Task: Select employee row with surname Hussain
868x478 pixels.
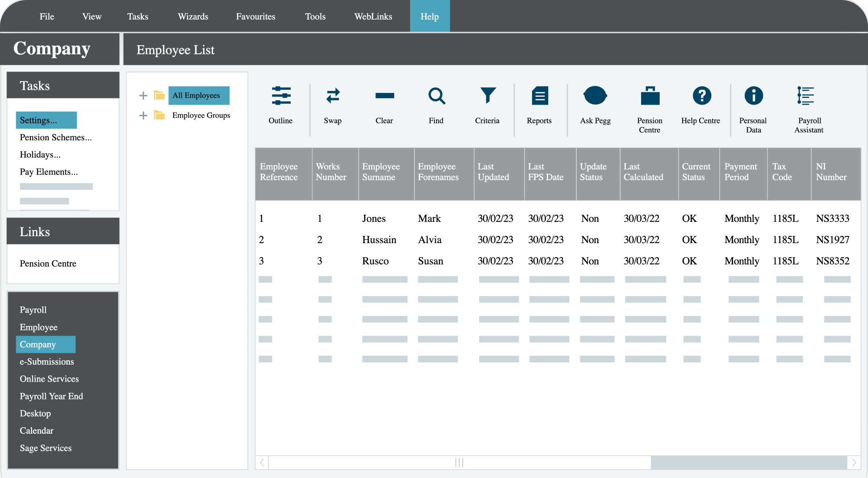Action: point(558,240)
